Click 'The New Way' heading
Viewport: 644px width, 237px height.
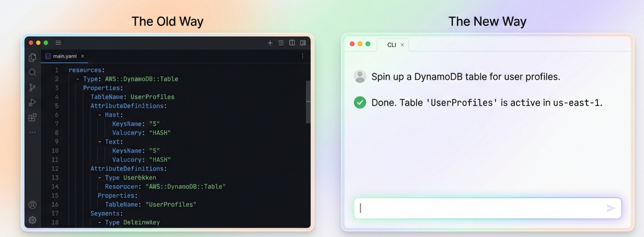[x=487, y=21]
